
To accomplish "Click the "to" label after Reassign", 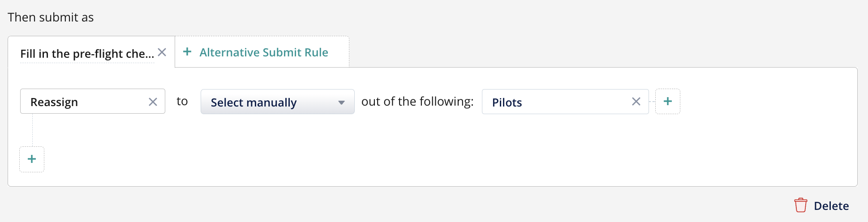I will (x=182, y=102).
